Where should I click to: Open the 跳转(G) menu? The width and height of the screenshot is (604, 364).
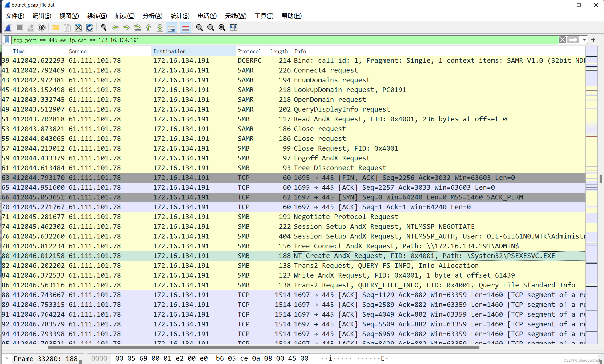coord(97,16)
